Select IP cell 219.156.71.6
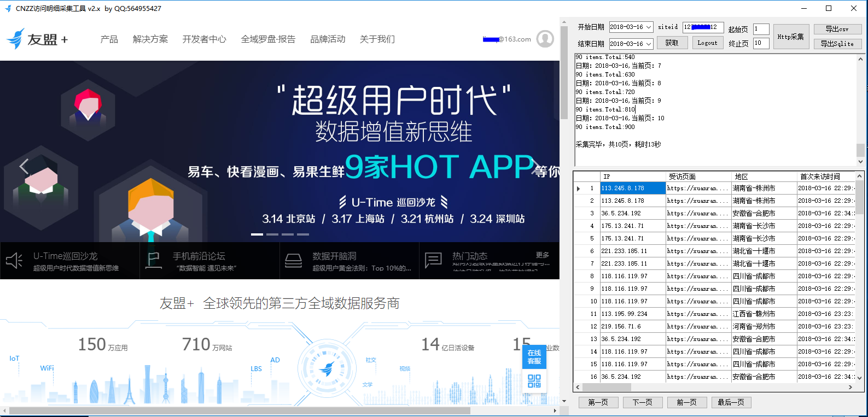The image size is (868, 417). click(633, 326)
